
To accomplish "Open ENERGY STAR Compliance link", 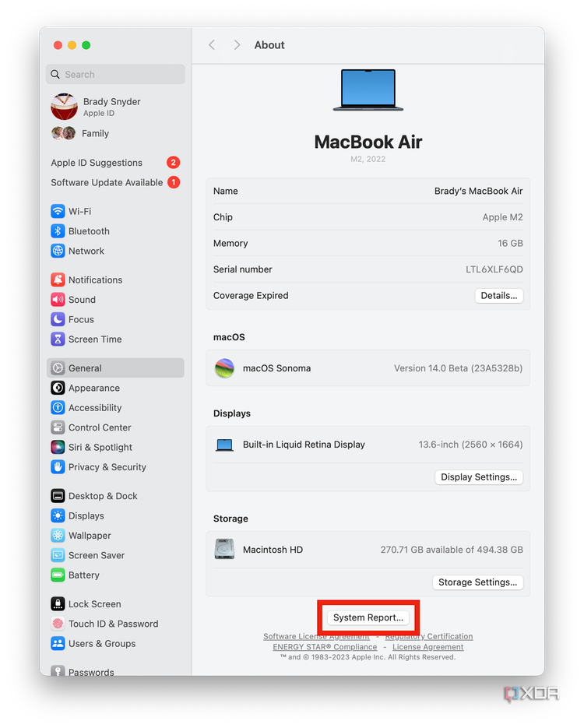I will coord(325,647).
